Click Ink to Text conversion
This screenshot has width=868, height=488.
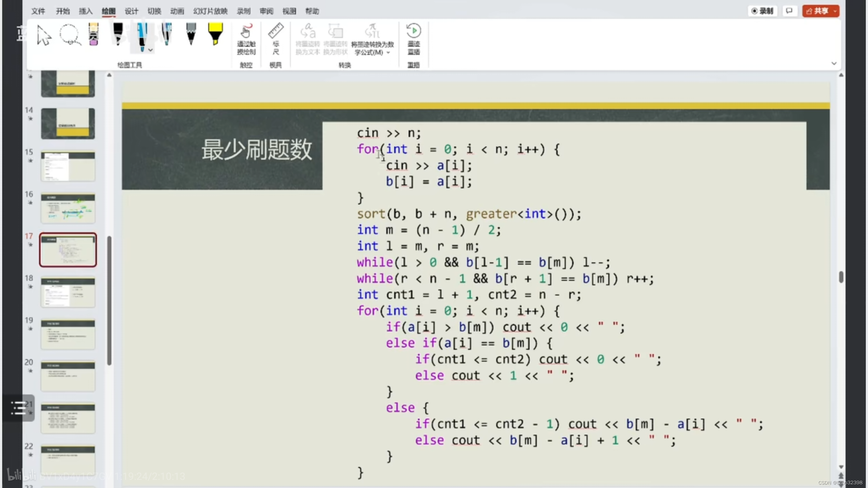tap(308, 39)
